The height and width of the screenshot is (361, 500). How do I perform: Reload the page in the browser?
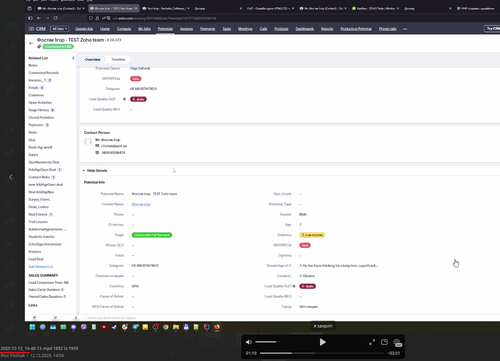(x=56, y=18)
